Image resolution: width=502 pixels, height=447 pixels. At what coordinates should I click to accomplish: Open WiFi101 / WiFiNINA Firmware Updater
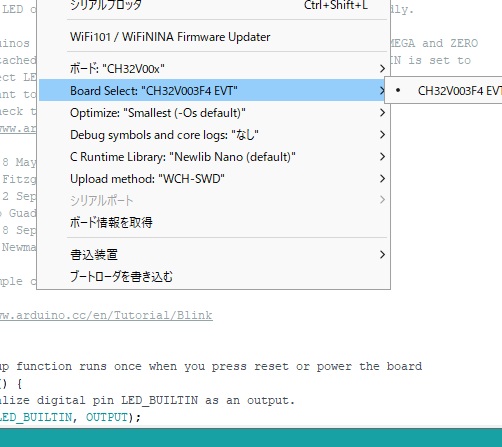(213, 37)
